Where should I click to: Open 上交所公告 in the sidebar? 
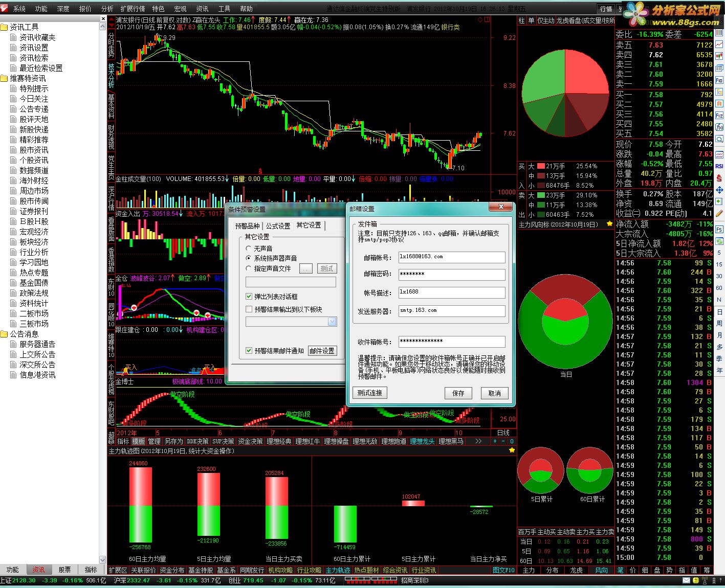click(37, 354)
